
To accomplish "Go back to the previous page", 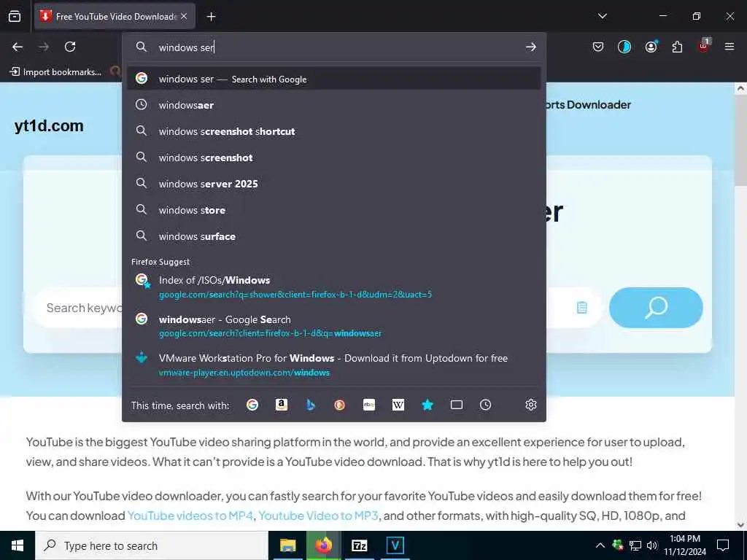I will pos(18,47).
